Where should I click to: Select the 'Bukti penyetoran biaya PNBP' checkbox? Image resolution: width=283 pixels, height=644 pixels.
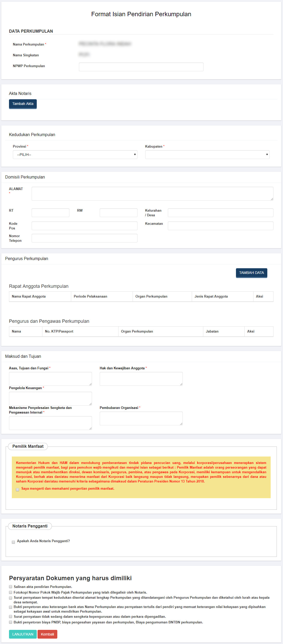(x=11, y=622)
